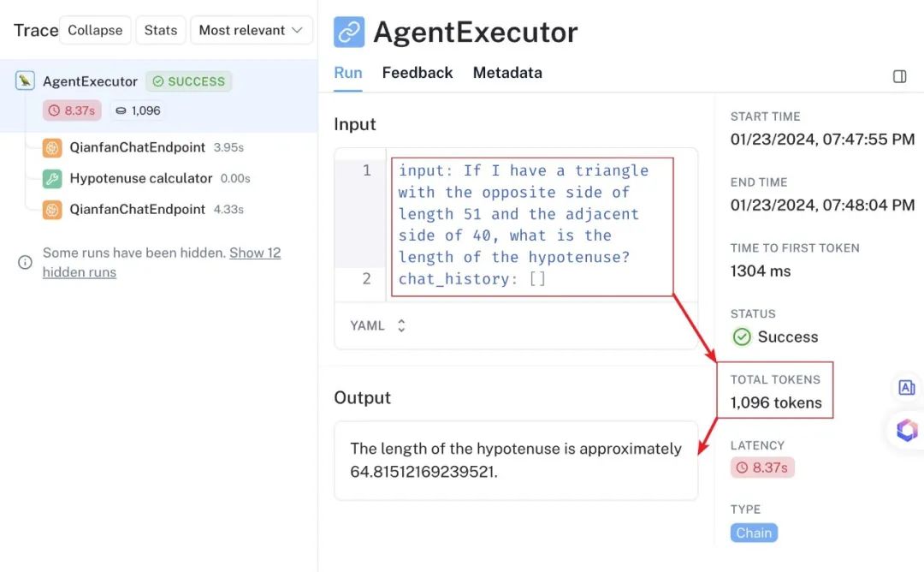The height and width of the screenshot is (572, 924).
Task: Select the Run tab
Action: pos(347,73)
